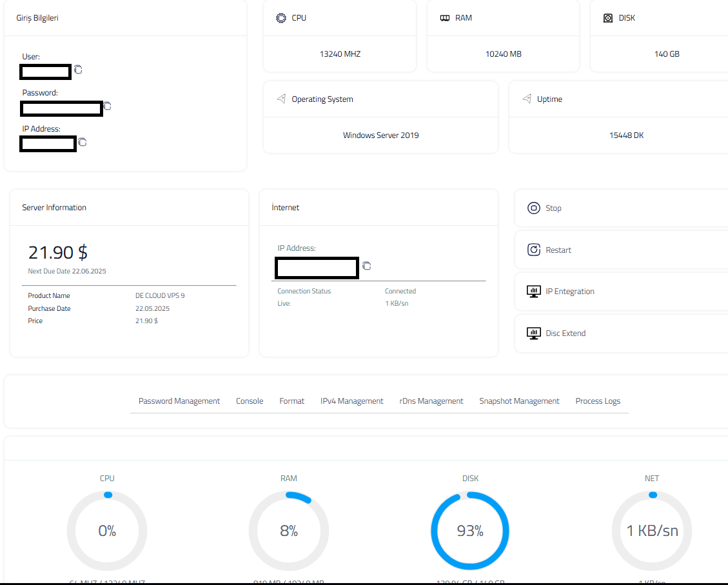Click the Stop circle icon
728x585 pixels.
[x=534, y=208]
